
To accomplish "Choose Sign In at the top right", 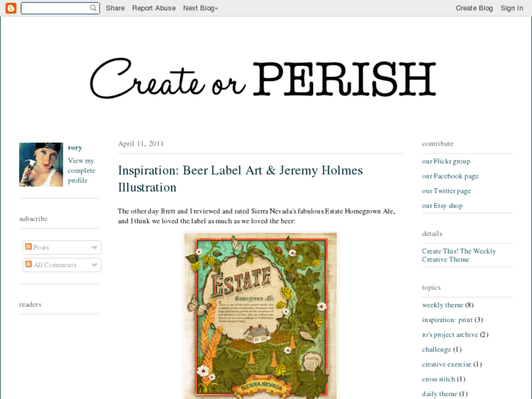I will tap(512, 8).
